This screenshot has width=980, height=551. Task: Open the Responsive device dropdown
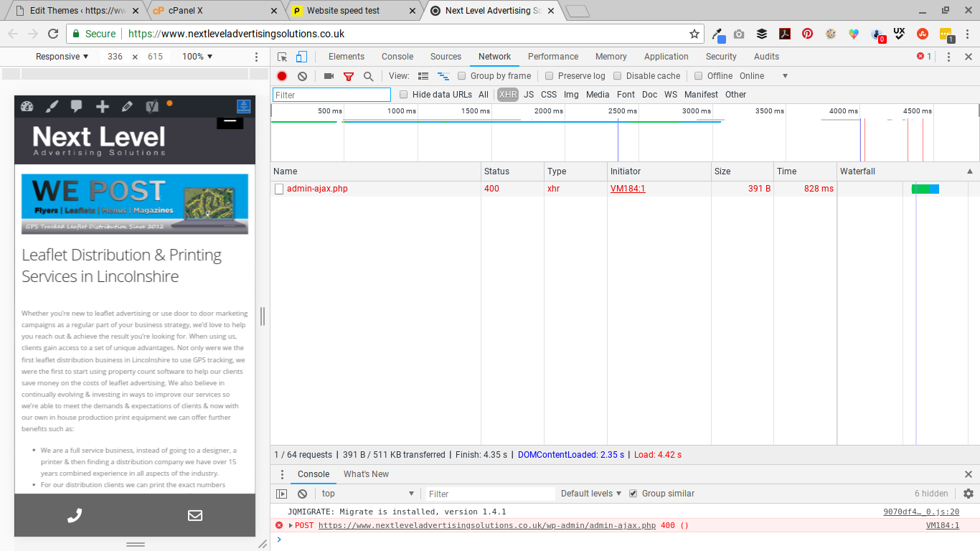point(62,57)
